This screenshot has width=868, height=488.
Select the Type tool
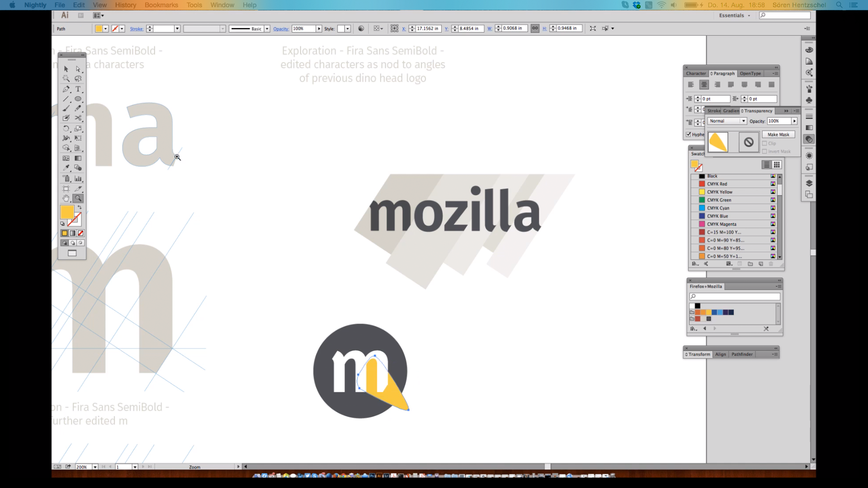click(x=78, y=89)
